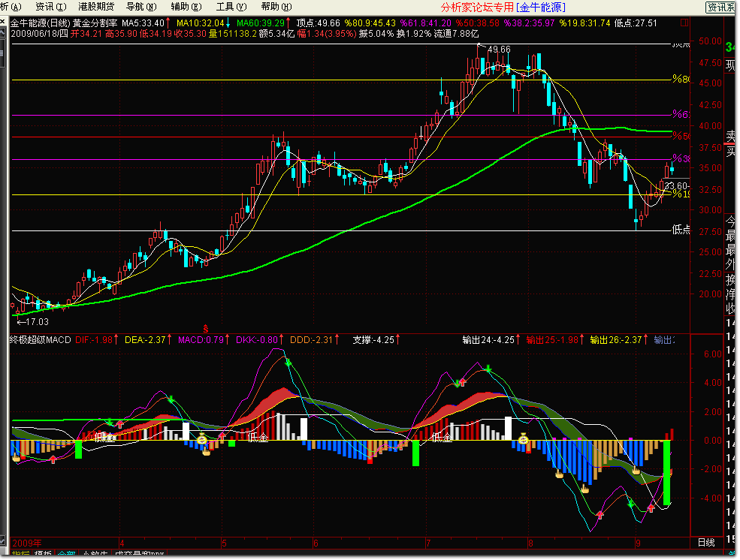Click the %19.8:31.74 value
This screenshot has width=740, height=560.
(x=584, y=23)
